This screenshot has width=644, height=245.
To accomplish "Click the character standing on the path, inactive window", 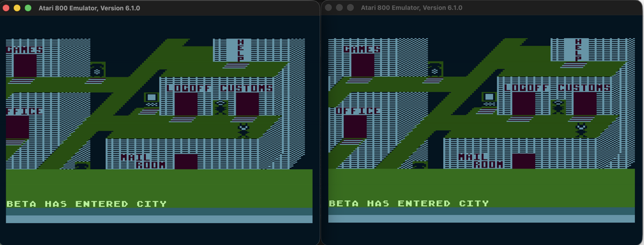I will [581, 130].
